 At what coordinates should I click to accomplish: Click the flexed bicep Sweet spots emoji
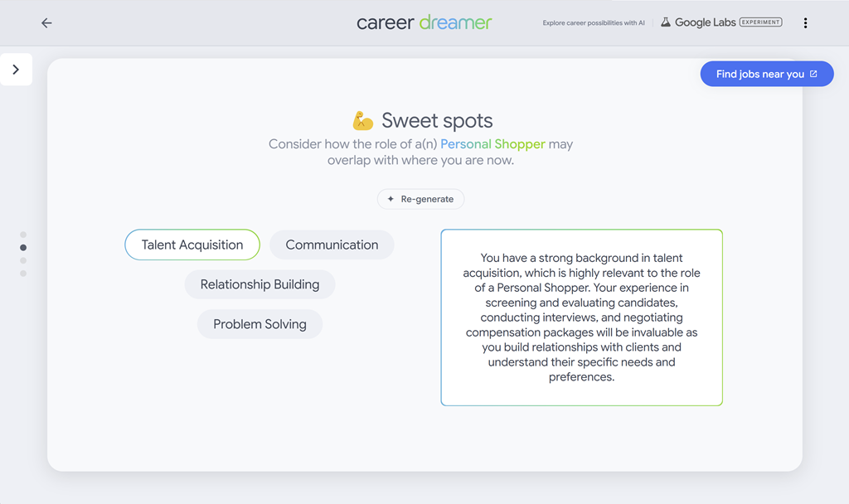click(362, 121)
